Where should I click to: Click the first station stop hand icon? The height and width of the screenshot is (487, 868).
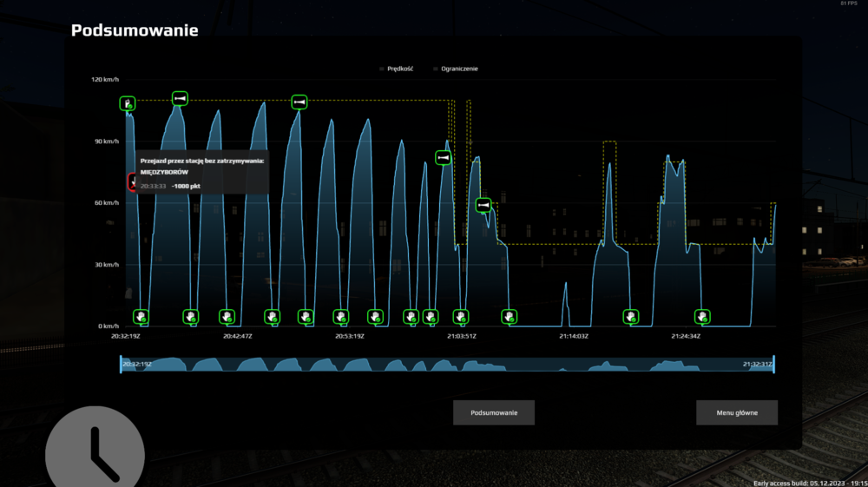click(141, 316)
